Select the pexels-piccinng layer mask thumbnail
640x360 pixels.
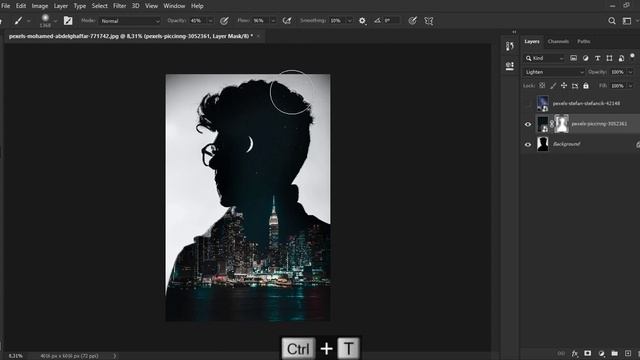click(x=561, y=124)
